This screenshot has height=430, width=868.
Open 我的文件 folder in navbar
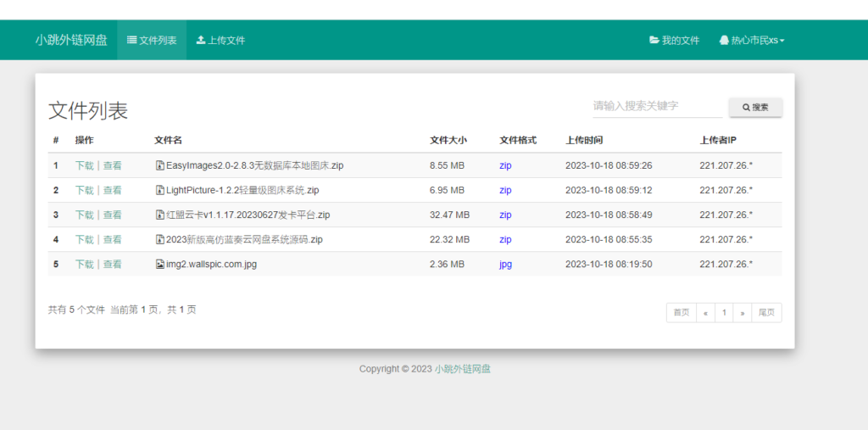pyautogui.click(x=674, y=40)
